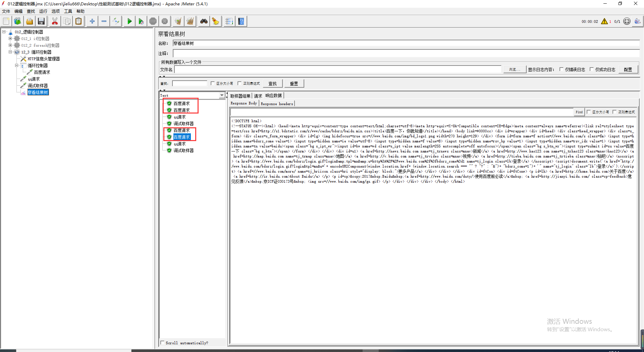The width and height of the screenshot is (644, 352).
Task: Click the 配置 button
Action: point(628,70)
